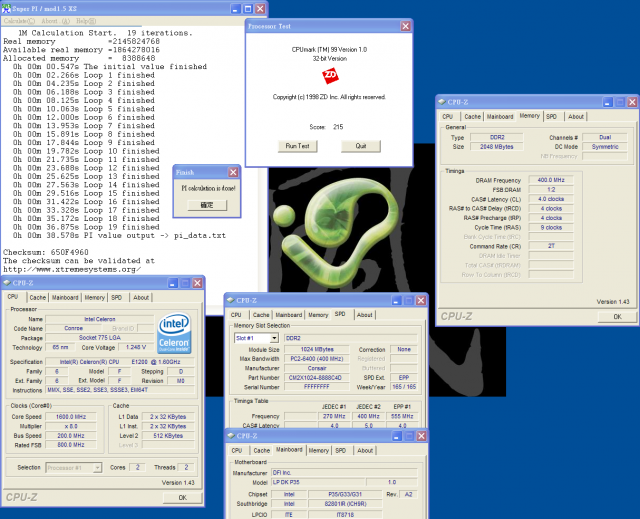This screenshot has height=519, width=640.
Task: Click the Core Voltage 1.248 V value
Action: [136, 347]
